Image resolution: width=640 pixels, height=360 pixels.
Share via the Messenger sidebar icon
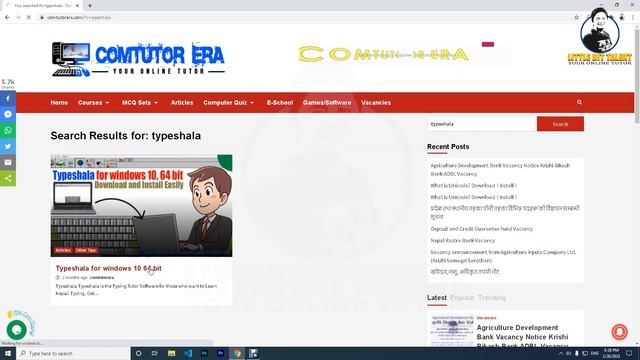pos(8,114)
